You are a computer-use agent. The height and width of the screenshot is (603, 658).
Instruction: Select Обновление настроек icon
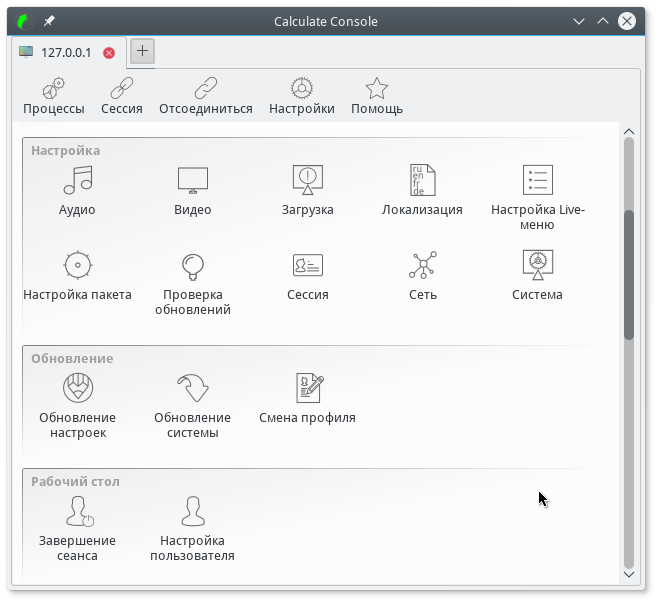(77, 389)
